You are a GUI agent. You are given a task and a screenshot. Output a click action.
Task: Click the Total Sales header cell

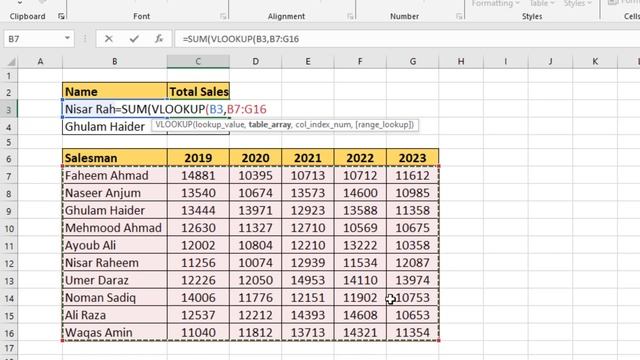(x=198, y=91)
